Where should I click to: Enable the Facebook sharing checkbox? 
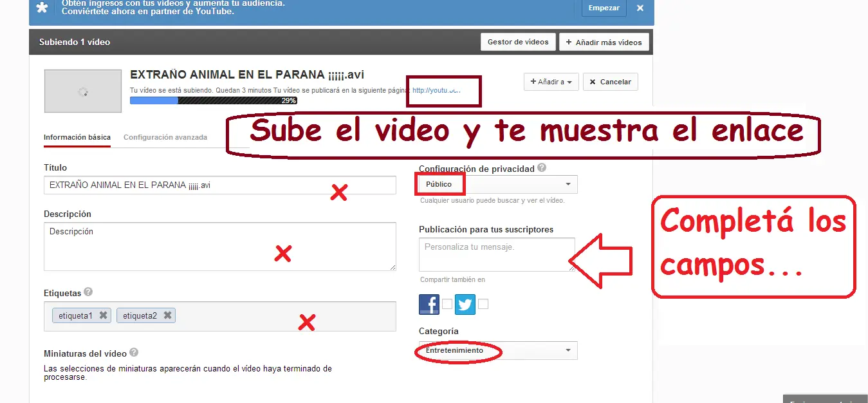[x=447, y=304]
